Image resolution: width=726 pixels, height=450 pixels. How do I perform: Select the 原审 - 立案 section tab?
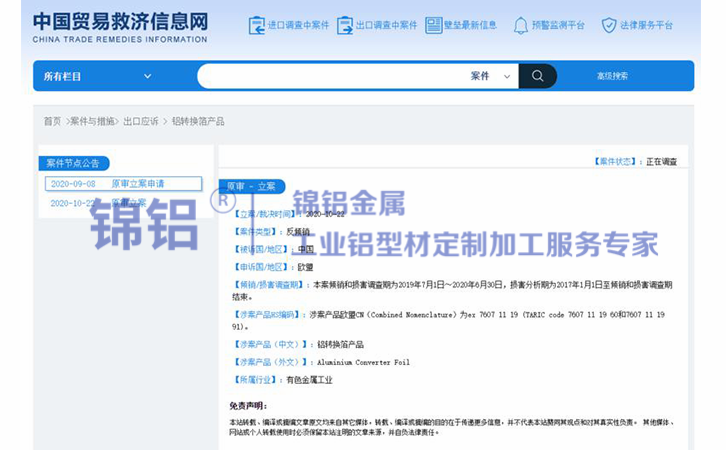click(x=251, y=187)
